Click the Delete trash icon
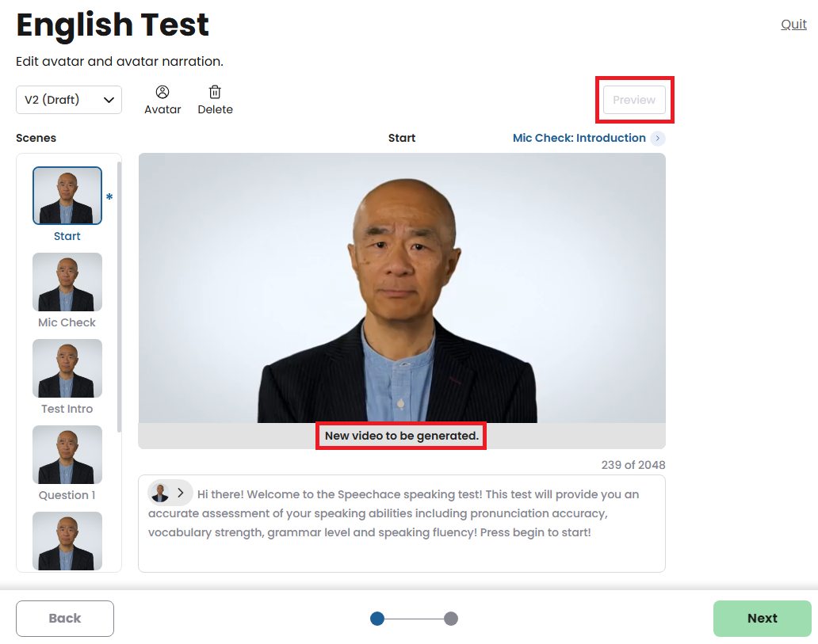This screenshot has height=644, width=818. 215,93
